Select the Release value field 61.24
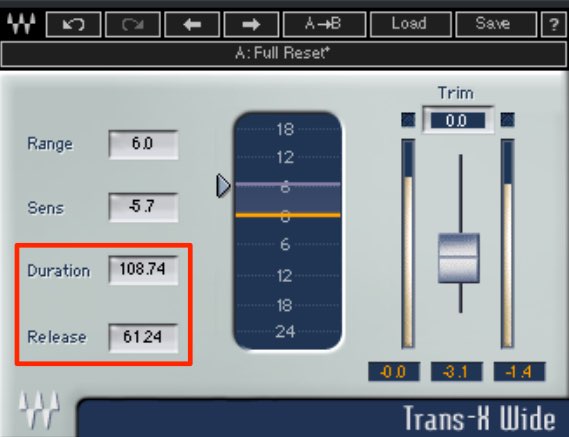Viewport: 569px width, 437px height. tap(143, 338)
